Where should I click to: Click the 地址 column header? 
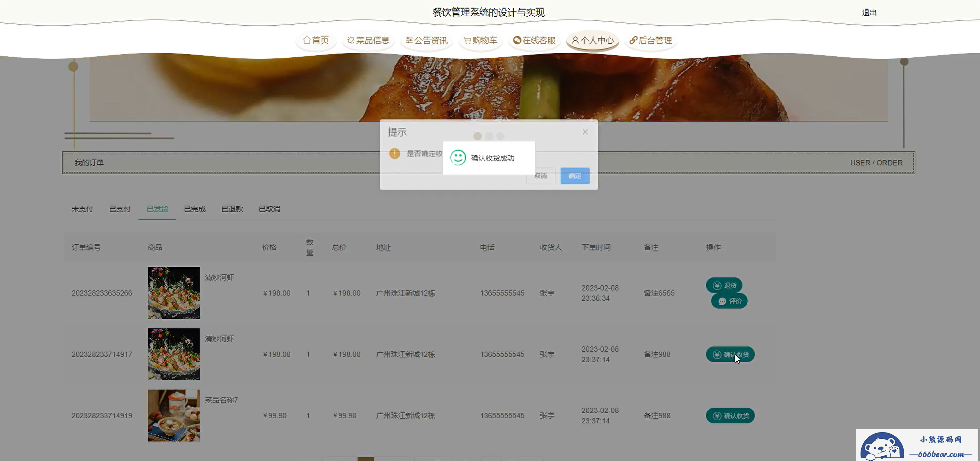383,247
